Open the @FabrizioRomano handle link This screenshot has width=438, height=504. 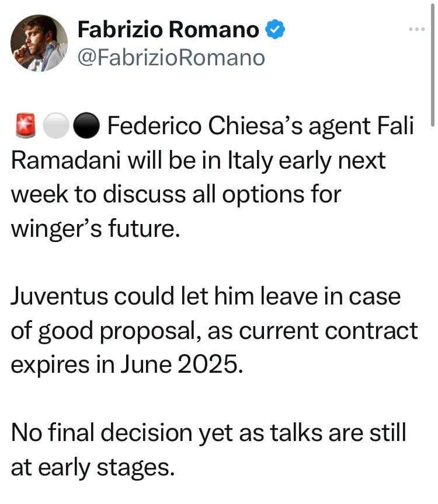pos(171,58)
